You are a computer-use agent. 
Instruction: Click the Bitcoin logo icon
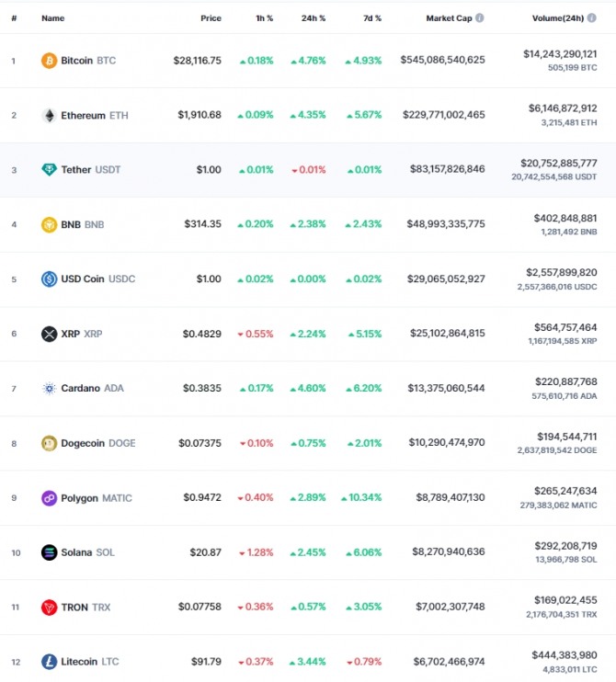(x=49, y=61)
